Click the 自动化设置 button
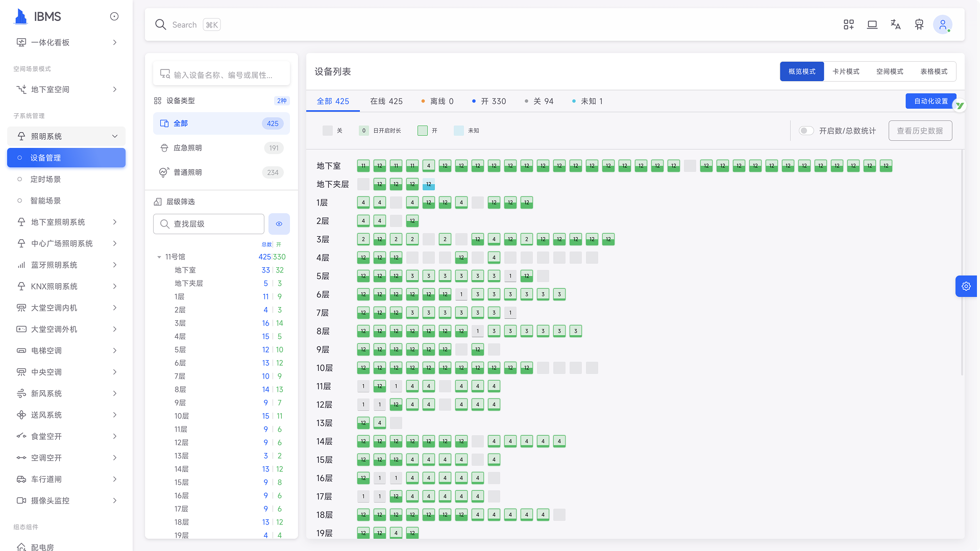This screenshot has height=551, width=980. 931,101
